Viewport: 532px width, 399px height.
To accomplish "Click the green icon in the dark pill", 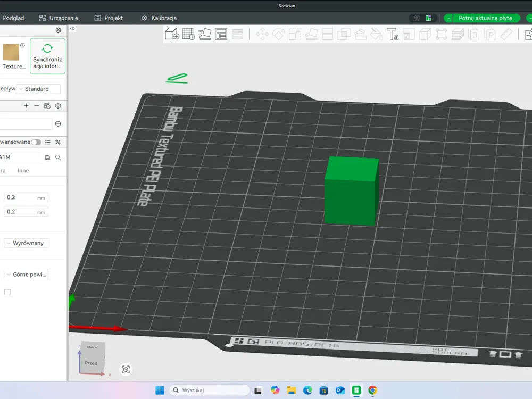I will 428,18.
